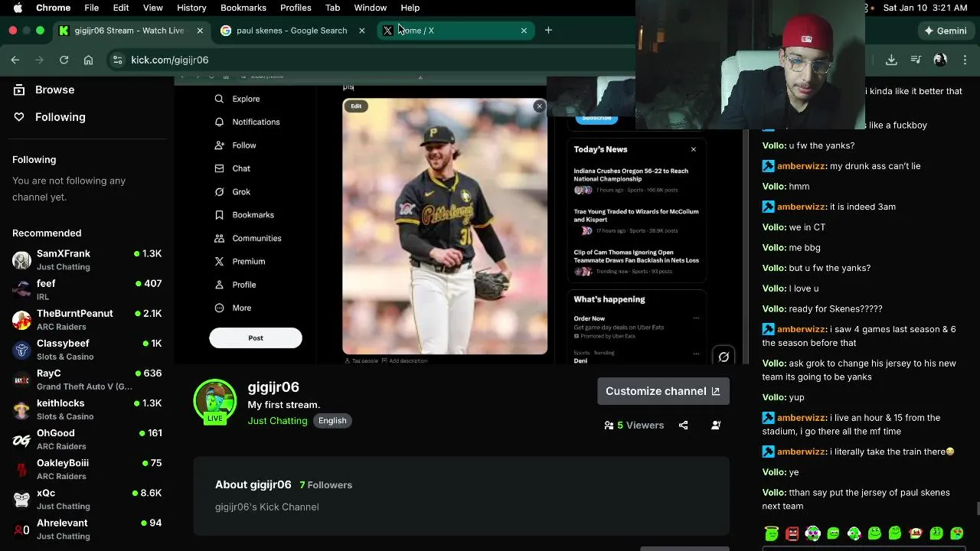Open Communities in the X sidebar
980x551 pixels.
pos(248,238)
